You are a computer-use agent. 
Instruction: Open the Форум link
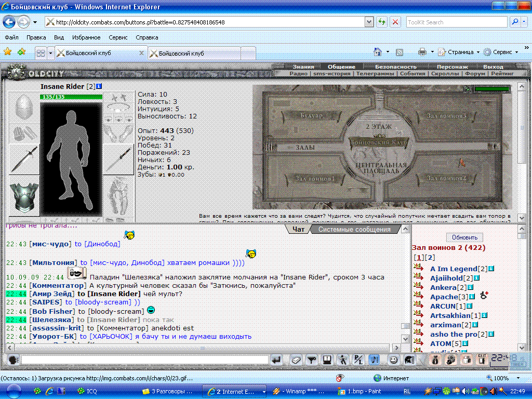tap(475, 73)
